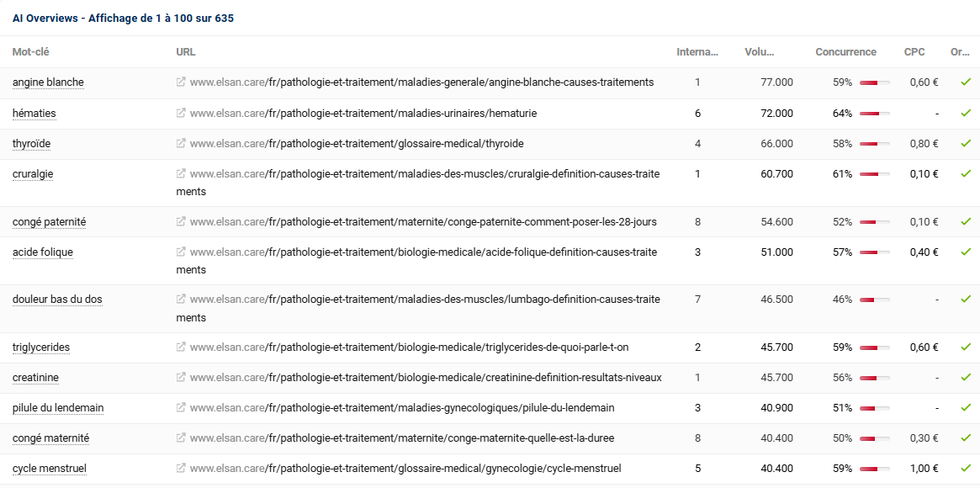Image resolution: width=980 pixels, height=488 pixels.
Task: Click green checkmark in congé maternité row
Action: pos(966,438)
